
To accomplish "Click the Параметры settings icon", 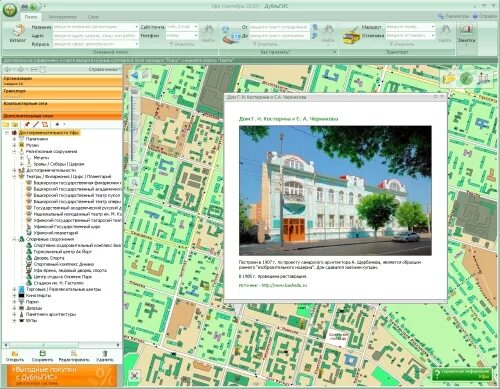I will (441, 16).
